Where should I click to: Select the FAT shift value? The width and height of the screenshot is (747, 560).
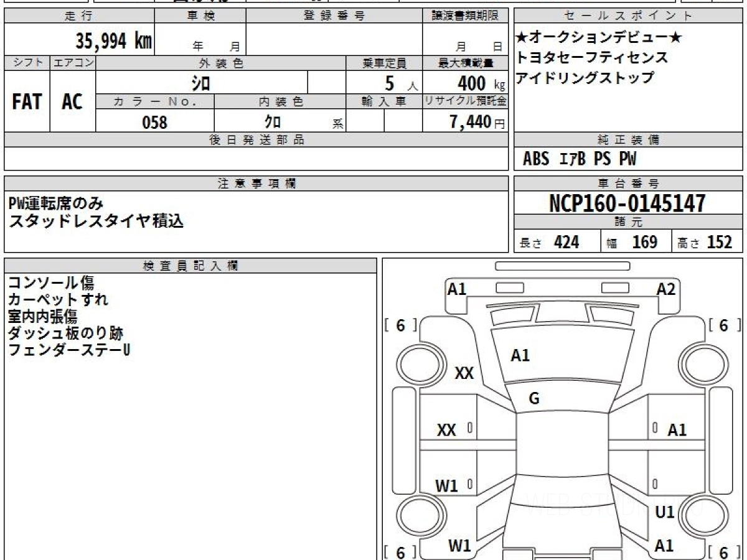(27, 102)
